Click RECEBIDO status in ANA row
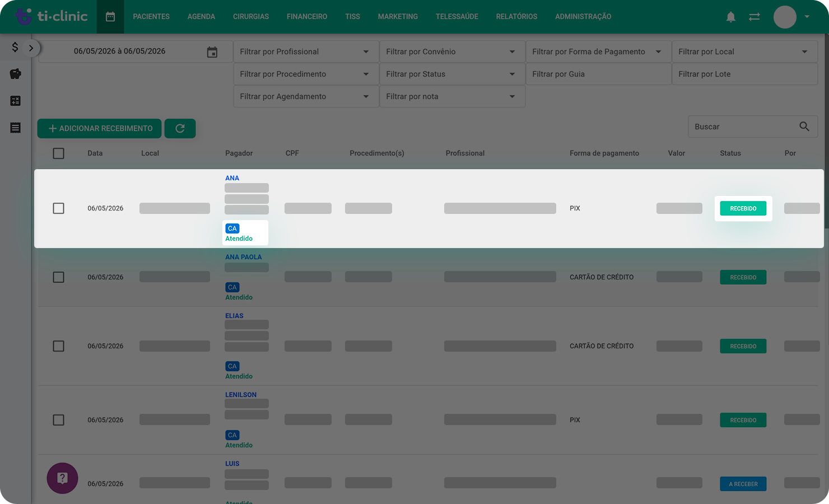This screenshot has width=829, height=504. 743,208
